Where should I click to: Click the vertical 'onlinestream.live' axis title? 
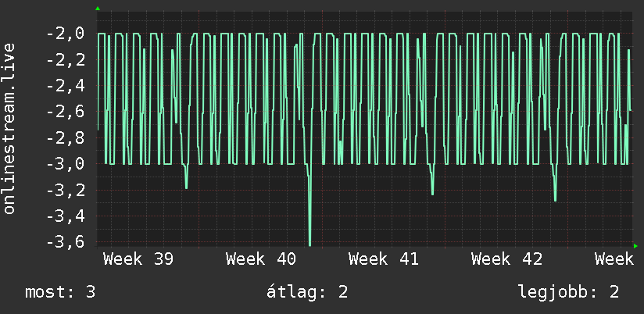coord(9,128)
